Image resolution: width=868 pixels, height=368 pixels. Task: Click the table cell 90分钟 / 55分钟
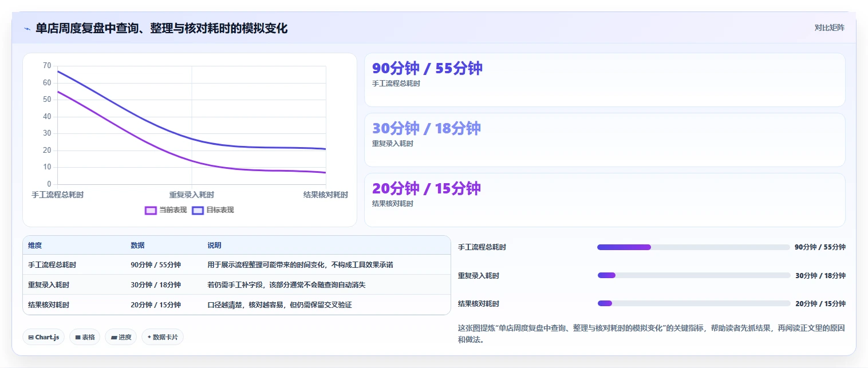156,264
